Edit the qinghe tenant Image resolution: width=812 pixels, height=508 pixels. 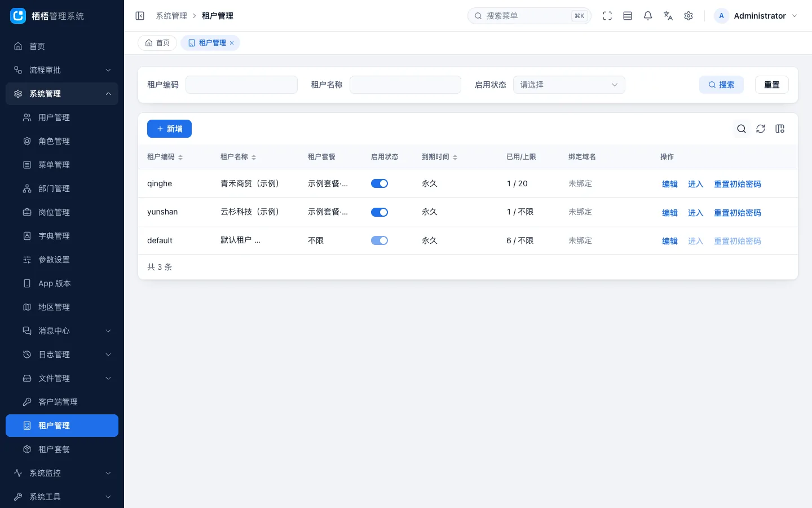pos(670,184)
